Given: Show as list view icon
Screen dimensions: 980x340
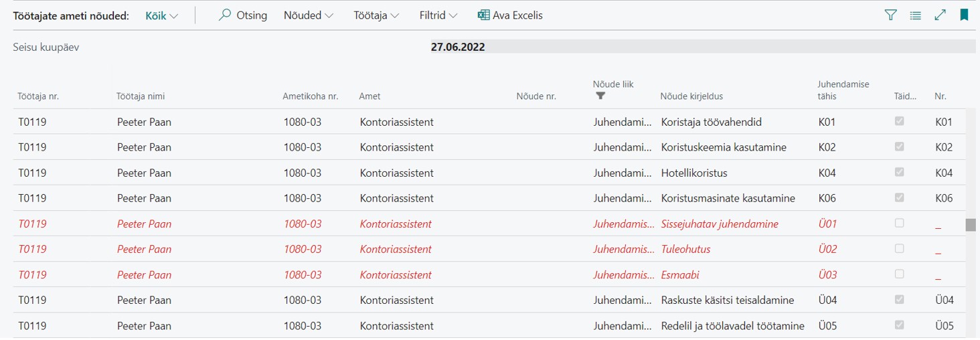Looking at the screenshot, I should [x=915, y=15].
